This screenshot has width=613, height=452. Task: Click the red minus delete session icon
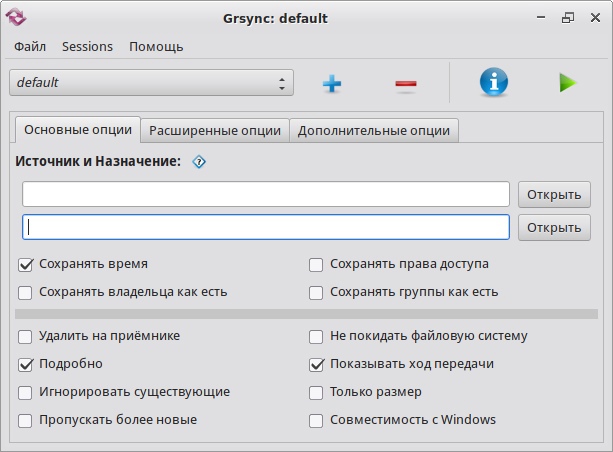(405, 84)
